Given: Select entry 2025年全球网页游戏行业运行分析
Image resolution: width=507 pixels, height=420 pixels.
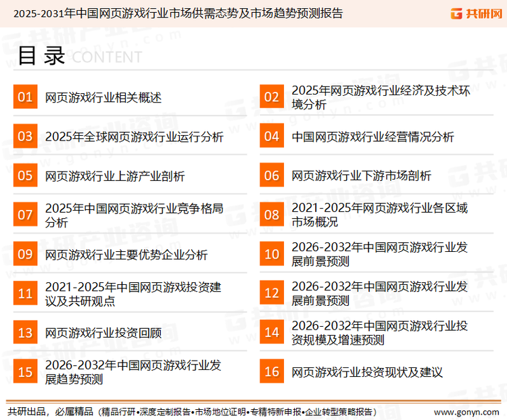Looking at the screenshot, I should (135, 136).
